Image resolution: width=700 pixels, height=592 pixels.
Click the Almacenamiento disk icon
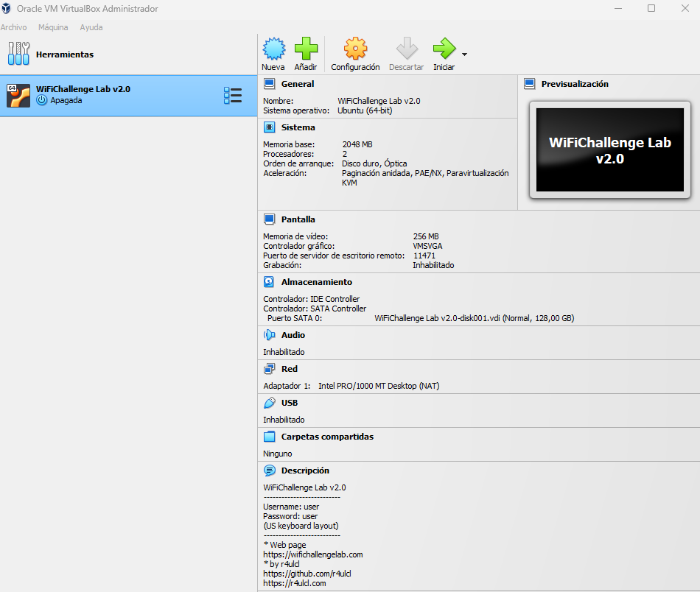(269, 282)
